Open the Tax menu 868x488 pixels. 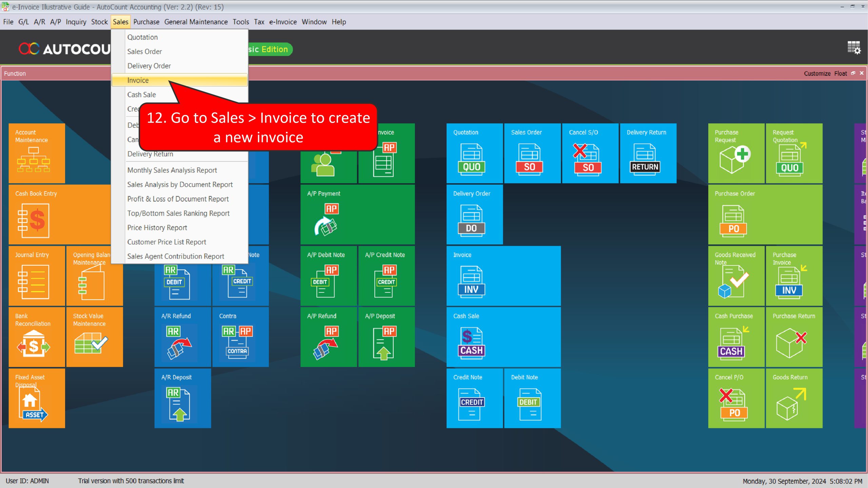pos(259,22)
